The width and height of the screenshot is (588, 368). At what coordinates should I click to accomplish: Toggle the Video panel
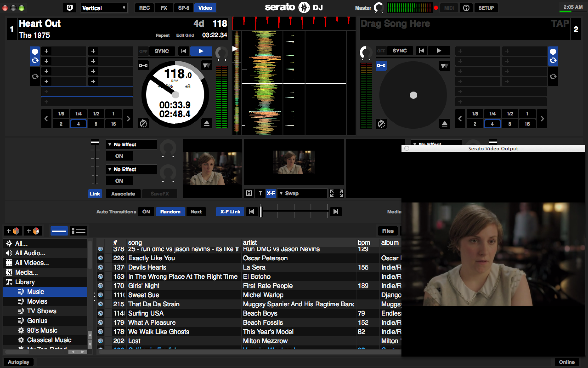(x=205, y=8)
